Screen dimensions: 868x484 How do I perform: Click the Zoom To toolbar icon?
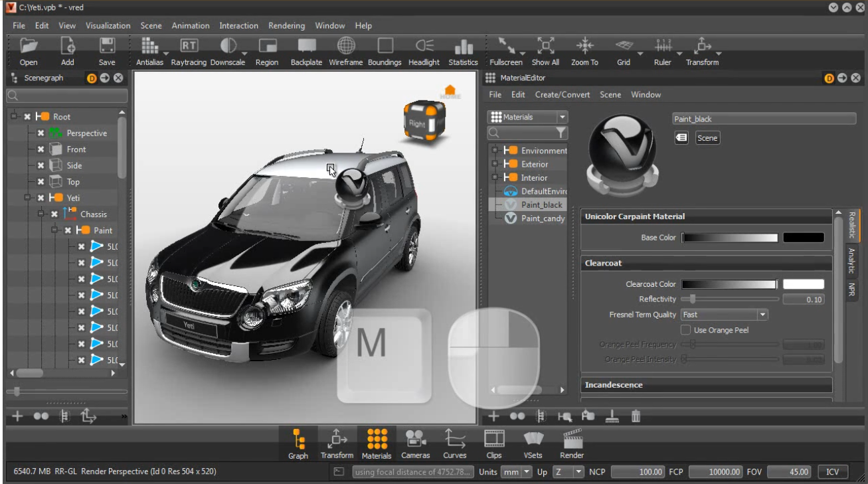(584, 46)
